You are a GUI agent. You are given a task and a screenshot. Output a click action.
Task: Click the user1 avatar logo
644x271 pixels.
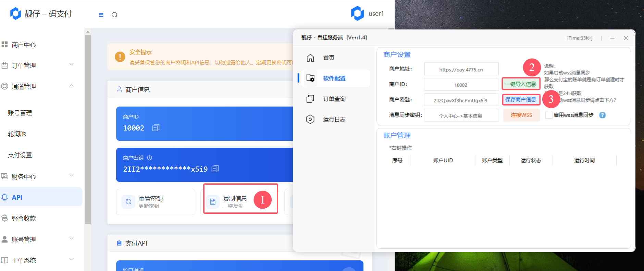(x=357, y=14)
